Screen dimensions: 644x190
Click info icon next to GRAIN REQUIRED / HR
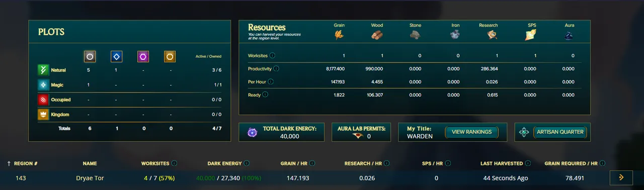[603, 163]
